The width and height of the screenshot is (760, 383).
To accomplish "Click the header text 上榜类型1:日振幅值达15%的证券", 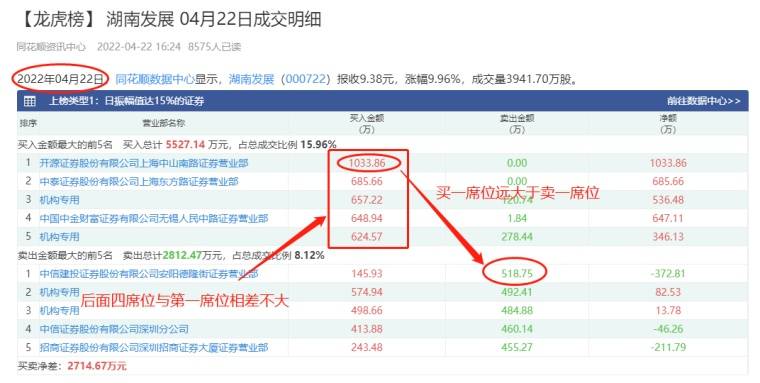I will point(126,101).
